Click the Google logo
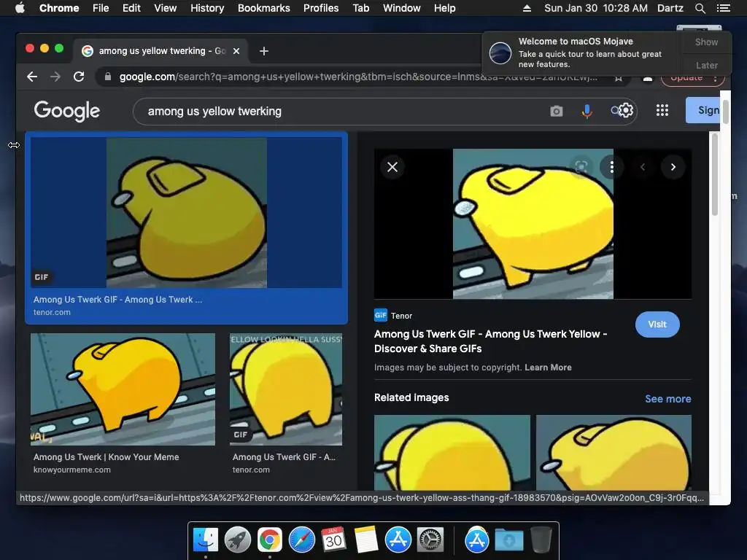The image size is (747, 560). pyautogui.click(x=66, y=111)
